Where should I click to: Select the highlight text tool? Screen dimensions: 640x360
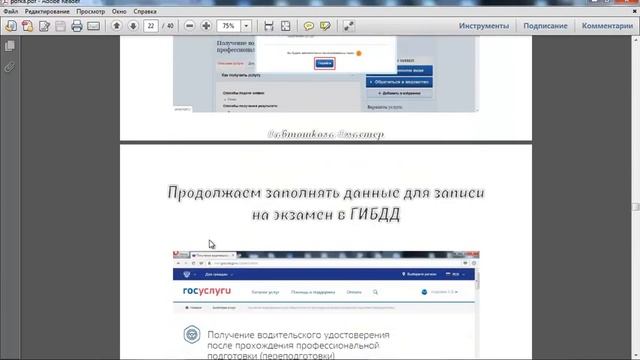coord(325,26)
